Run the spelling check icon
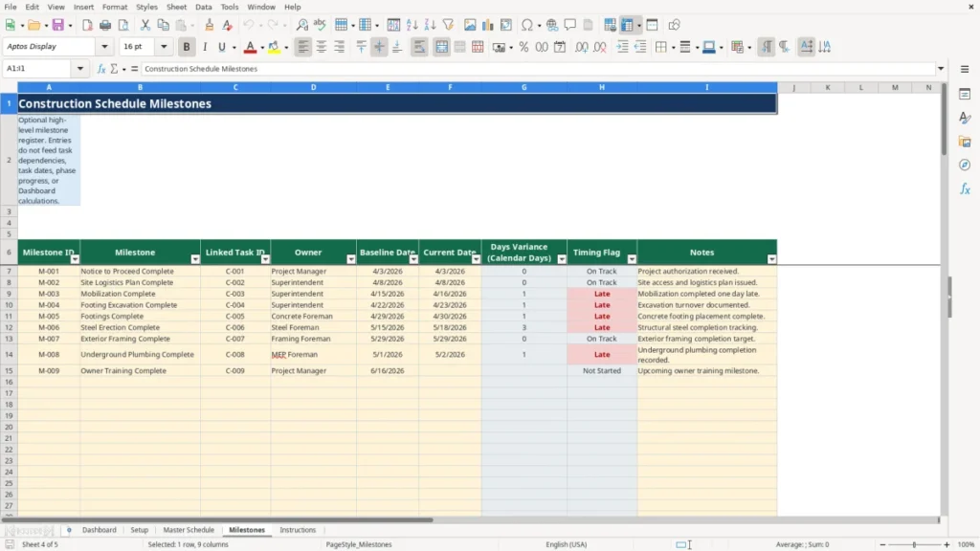 coord(320,25)
